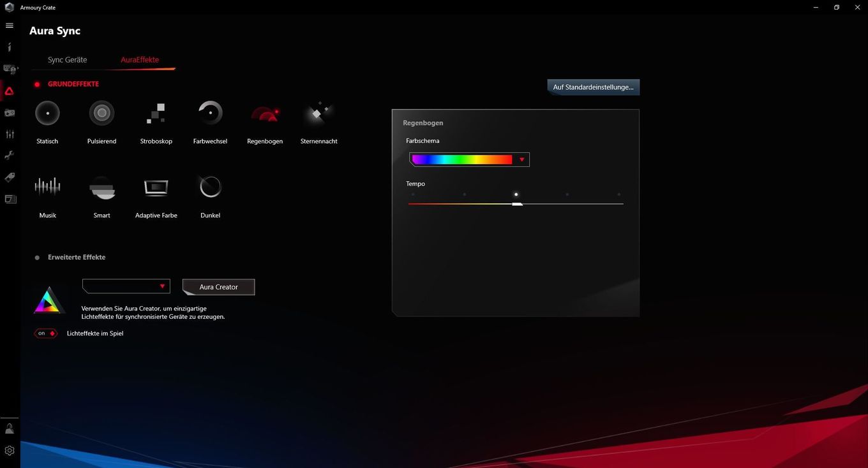Click the rainbow gradient color bar
Image resolution: width=868 pixels, height=468 pixels.
point(462,159)
